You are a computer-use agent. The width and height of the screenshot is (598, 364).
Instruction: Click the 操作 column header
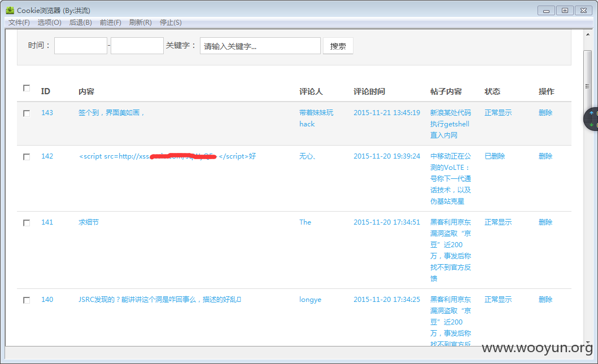546,91
